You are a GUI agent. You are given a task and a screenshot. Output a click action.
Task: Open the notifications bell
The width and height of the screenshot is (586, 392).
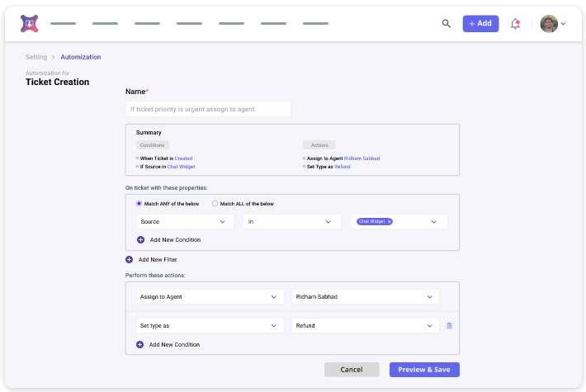(x=515, y=24)
